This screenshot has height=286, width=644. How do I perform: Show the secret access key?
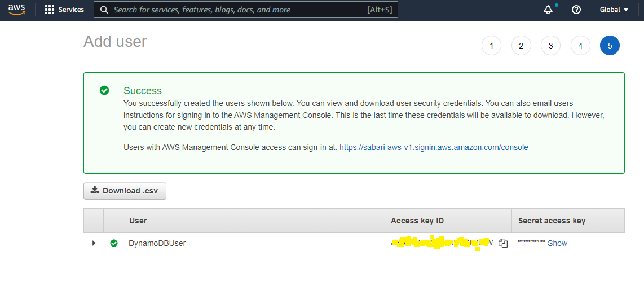[x=557, y=243]
